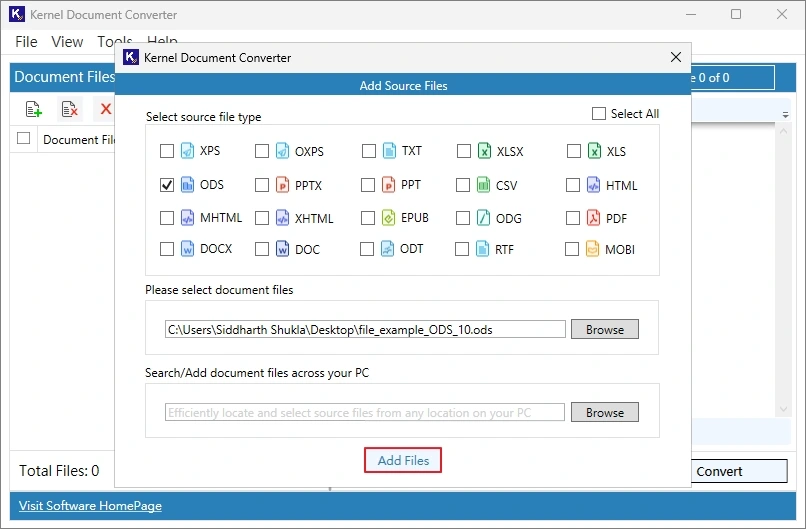Toggle the Document Files header checkbox
The width and height of the screenshot is (806, 529).
(x=23, y=138)
